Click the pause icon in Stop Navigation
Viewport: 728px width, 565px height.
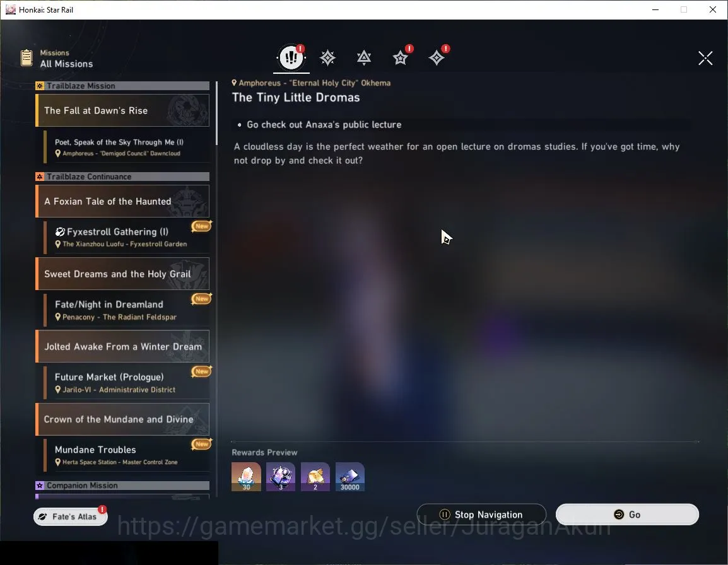(444, 515)
